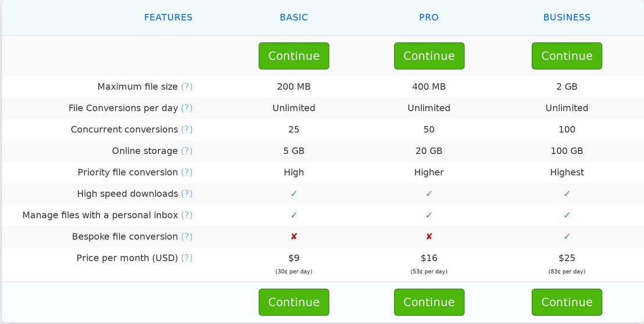
Task: Show help for Online storage
Action: (187, 151)
